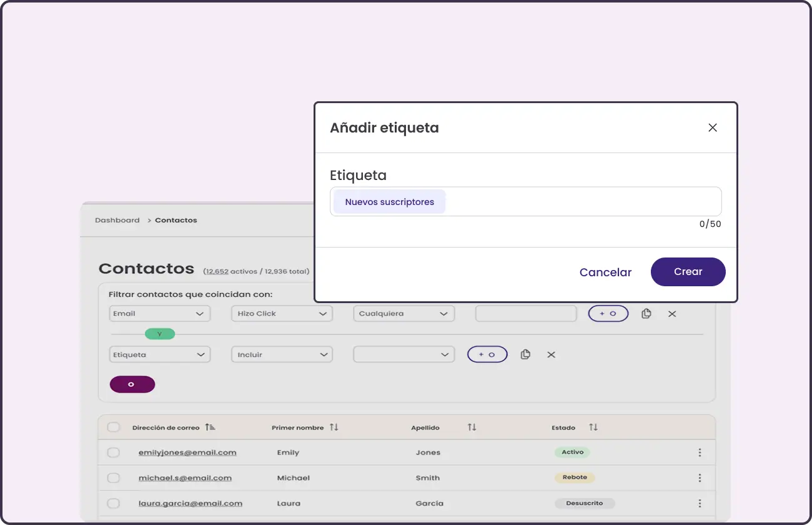Screen dimensions: 812x525
Task: Click Contactos in the breadcrumb
Action: pyautogui.click(x=176, y=220)
